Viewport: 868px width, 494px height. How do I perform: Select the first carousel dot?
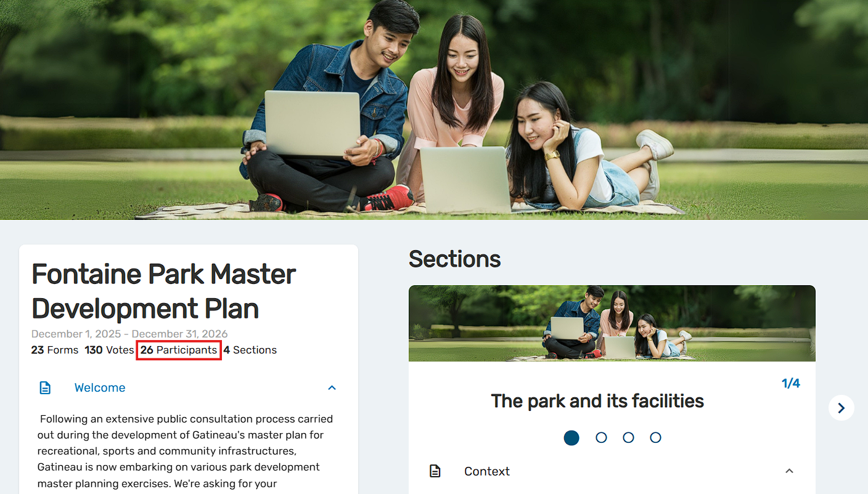571,437
